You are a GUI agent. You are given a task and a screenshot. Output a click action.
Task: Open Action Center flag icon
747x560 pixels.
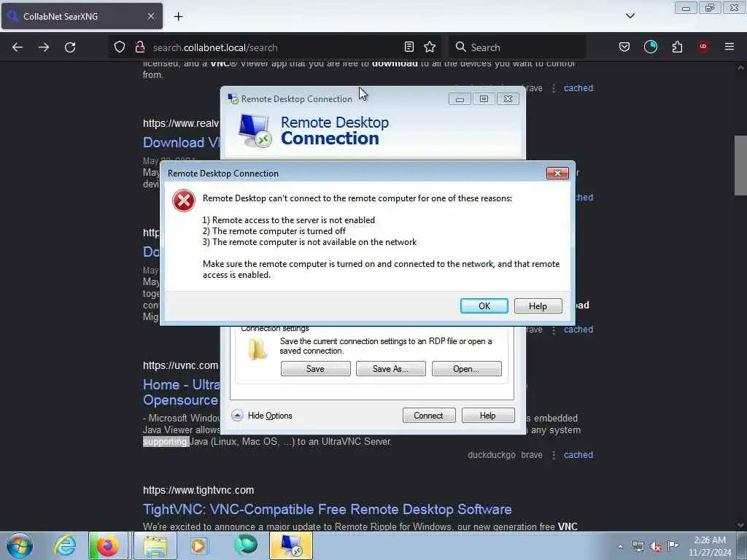[x=673, y=545]
